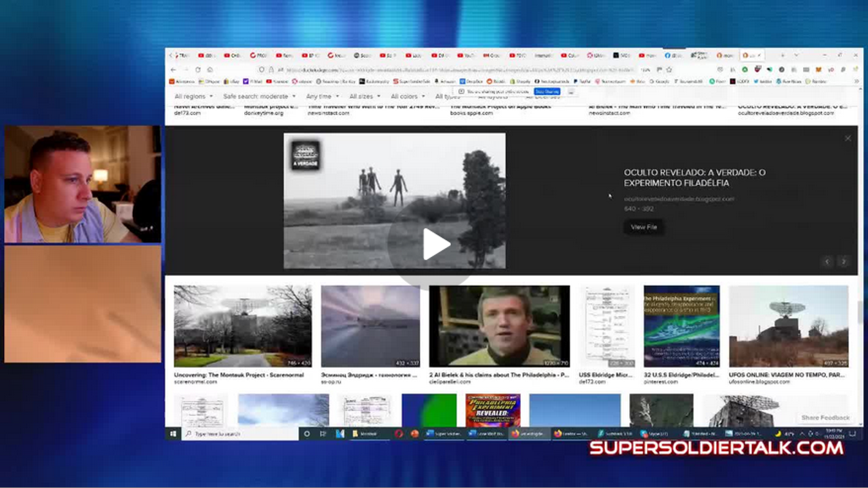Open the All regions dropdown

click(193, 96)
